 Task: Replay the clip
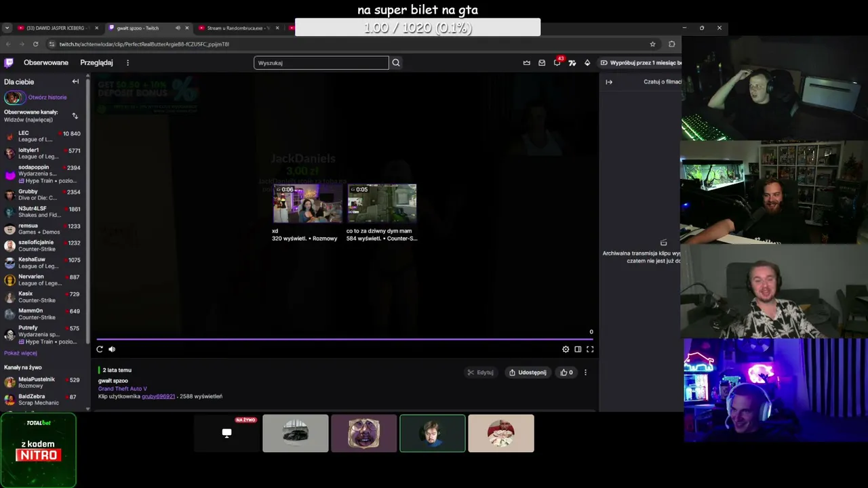click(x=100, y=349)
